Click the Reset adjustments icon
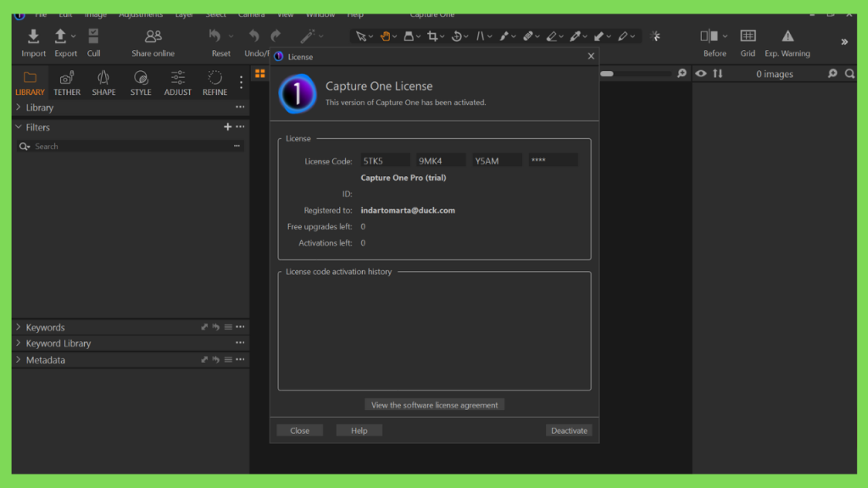 [x=214, y=36]
